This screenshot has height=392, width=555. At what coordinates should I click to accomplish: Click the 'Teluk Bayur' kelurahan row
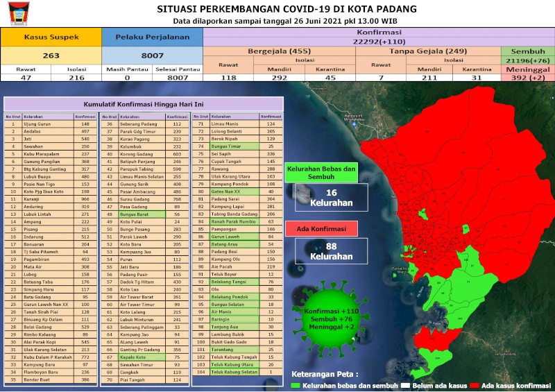[237, 274]
